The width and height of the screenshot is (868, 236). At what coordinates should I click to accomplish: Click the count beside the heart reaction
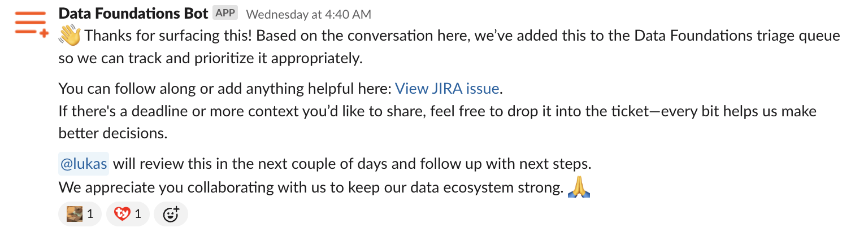tap(138, 215)
